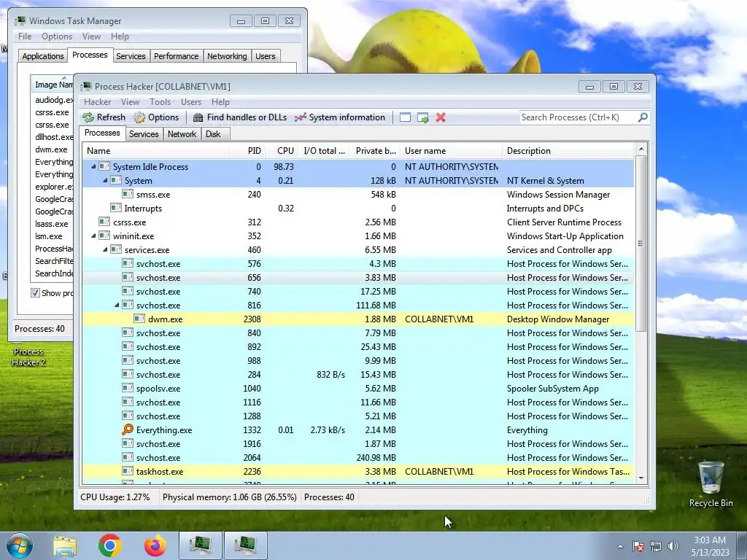Image resolution: width=747 pixels, height=560 pixels.
Task: Click the smss.exe process icon
Action: pos(127,194)
